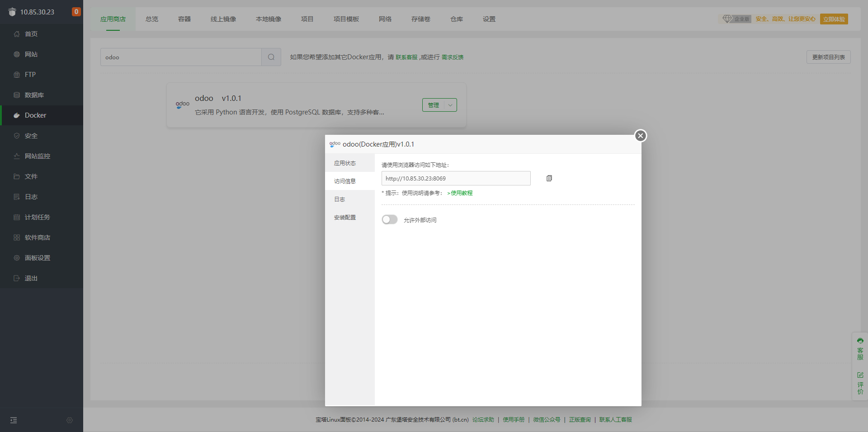Click the 需求反馈 link
868x432 pixels.
click(453, 57)
